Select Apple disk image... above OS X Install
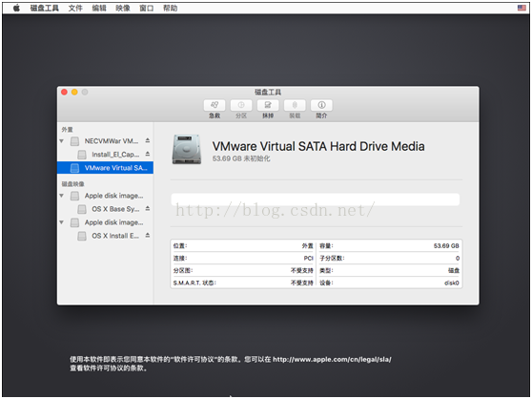Image resolution: width=532 pixels, height=399 pixels. click(x=105, y=222)
